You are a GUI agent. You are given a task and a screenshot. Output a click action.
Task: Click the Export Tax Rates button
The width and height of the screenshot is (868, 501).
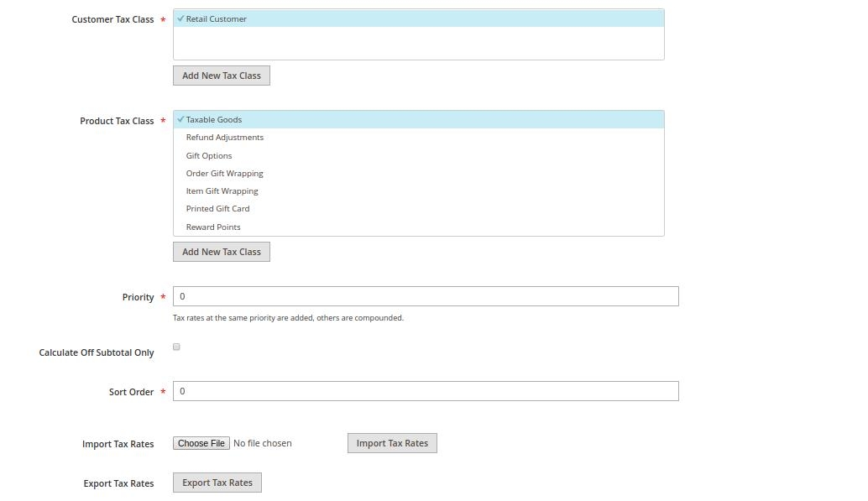[217, 483]
